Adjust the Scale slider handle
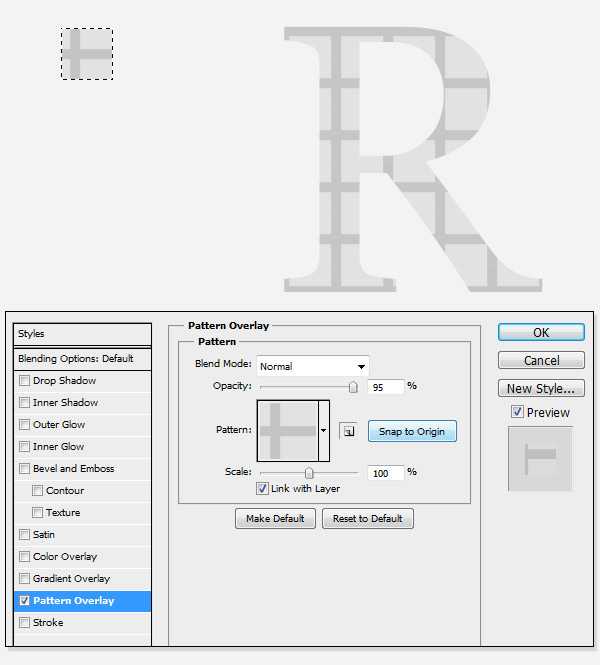The height and width of the screenshot is (665, 600). pyautogui.click(x=309, y=473)
